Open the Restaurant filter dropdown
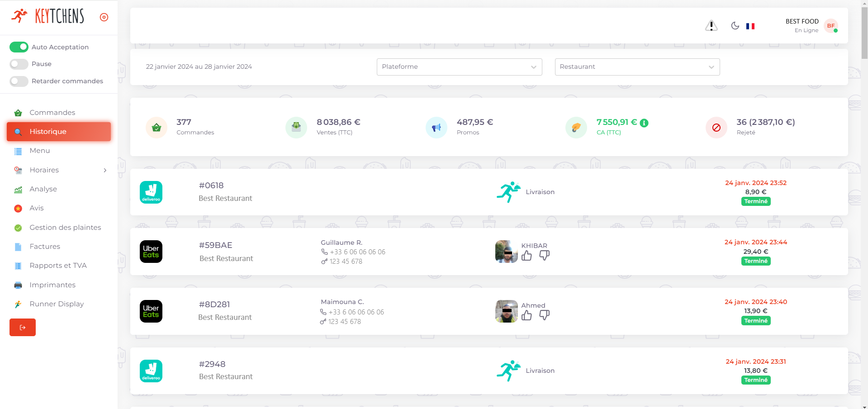Screen dimensions: 868x409 pos(637,67)
